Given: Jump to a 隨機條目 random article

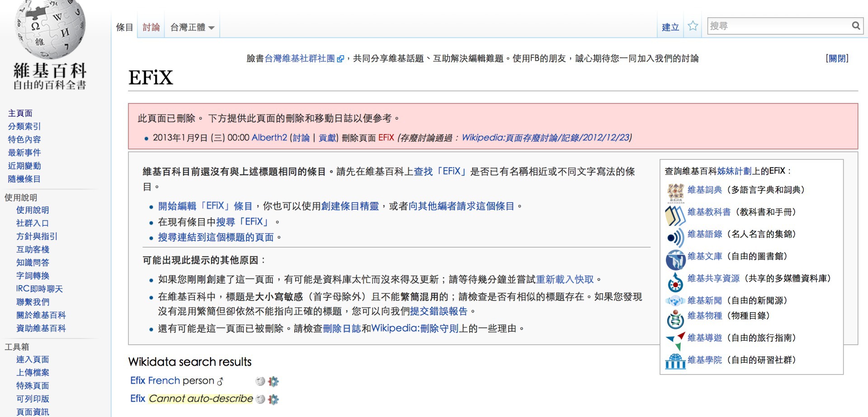Looking at the screenshot, I should (24, 178).
